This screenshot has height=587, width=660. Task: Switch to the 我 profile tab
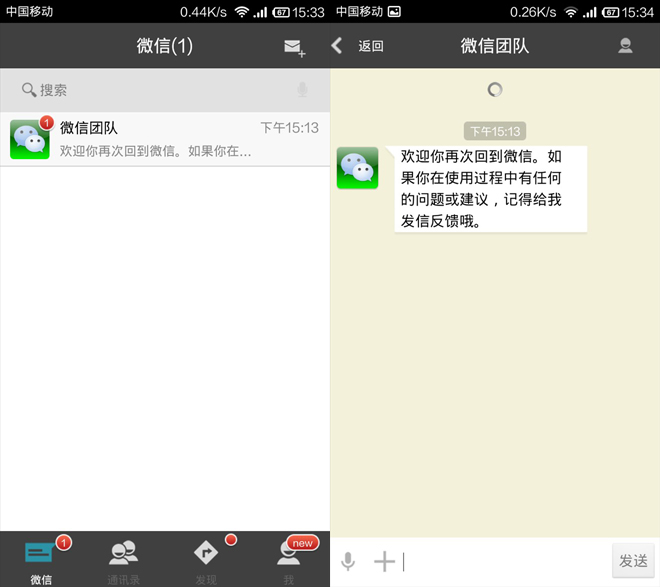289,560
